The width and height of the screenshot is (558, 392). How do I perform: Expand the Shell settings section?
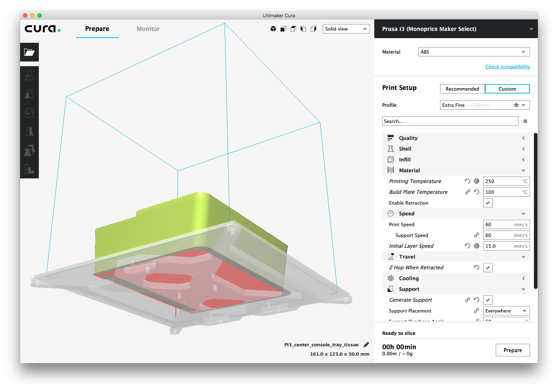tap(456, 149)
